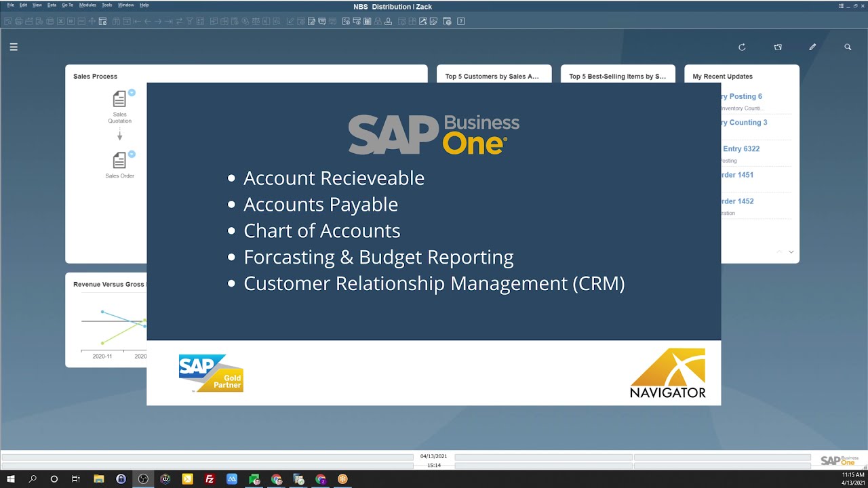Page up in My Recent Updates
Screen dimensions: 868x488
coord(779,251)
